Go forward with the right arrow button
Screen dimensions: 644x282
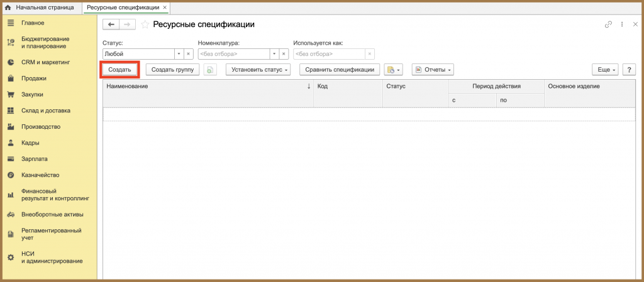[x=127, y=24]
